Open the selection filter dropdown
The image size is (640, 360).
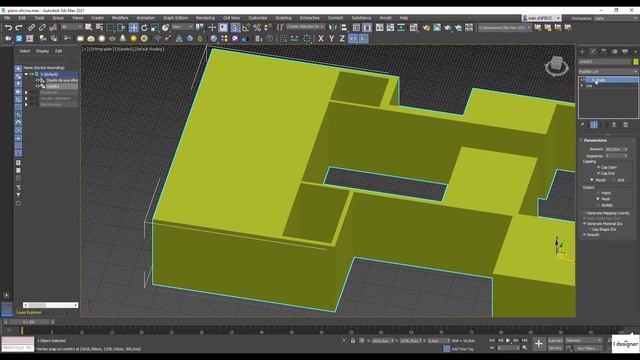(71, 27)
